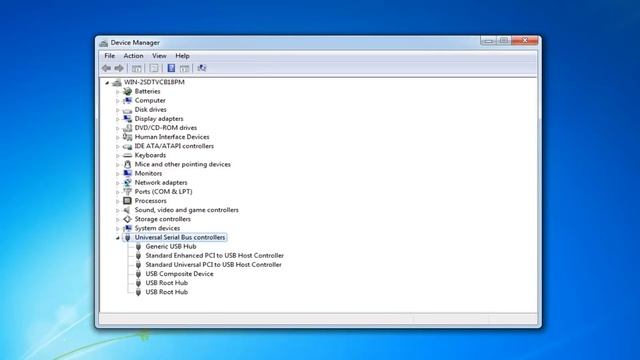Click the Ports (COM & LPT) label
The width and height of the screenshot is (640, 360).
pos(163,191)
